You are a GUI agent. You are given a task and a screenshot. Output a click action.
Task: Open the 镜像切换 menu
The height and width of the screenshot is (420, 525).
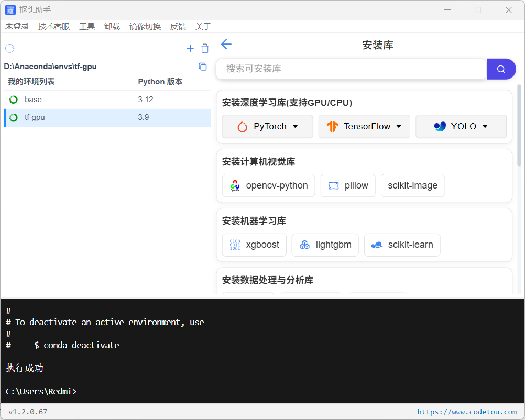click(x=145, y=26)
